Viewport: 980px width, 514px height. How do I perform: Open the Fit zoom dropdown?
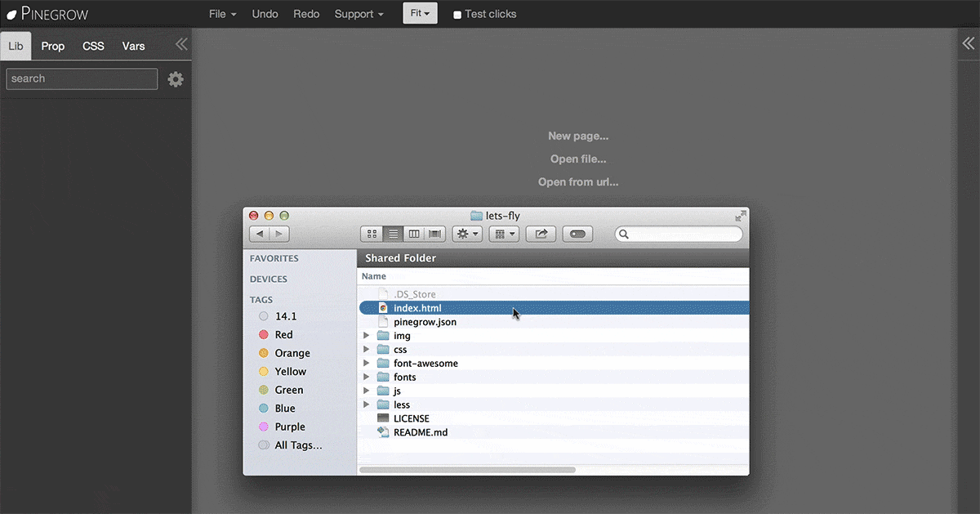tap(420, 13)
